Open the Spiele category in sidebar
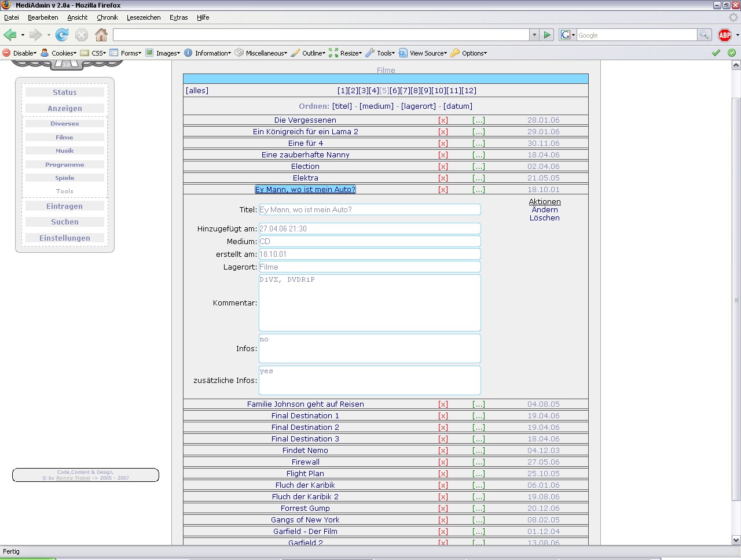 pyautogui.click(x=65, y=178)
